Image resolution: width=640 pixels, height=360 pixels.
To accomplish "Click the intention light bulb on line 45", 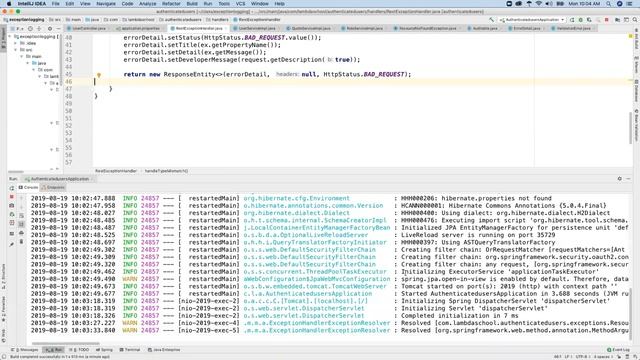I will click(99, 75).
